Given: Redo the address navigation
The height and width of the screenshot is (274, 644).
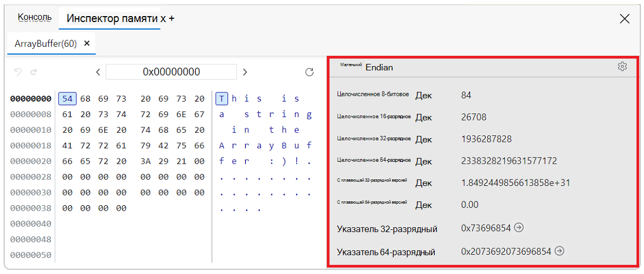Looking at the screenshot, I should click(33, 71).
